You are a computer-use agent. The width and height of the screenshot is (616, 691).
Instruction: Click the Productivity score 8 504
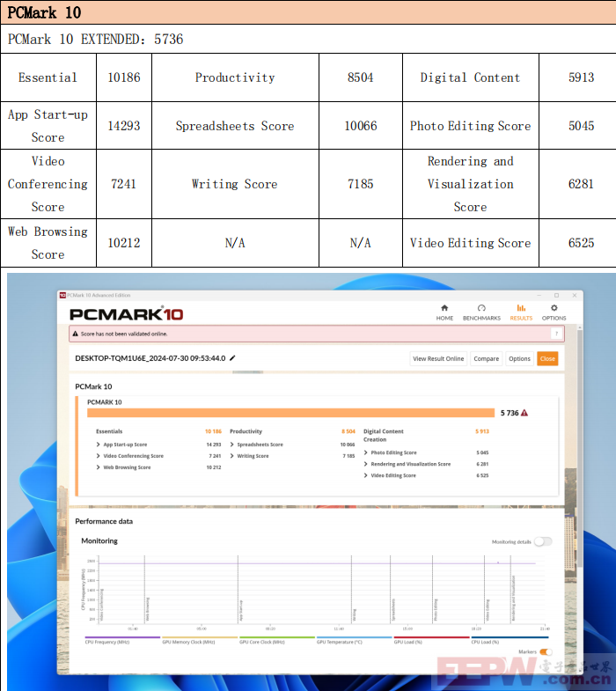[x=348, y=431]
